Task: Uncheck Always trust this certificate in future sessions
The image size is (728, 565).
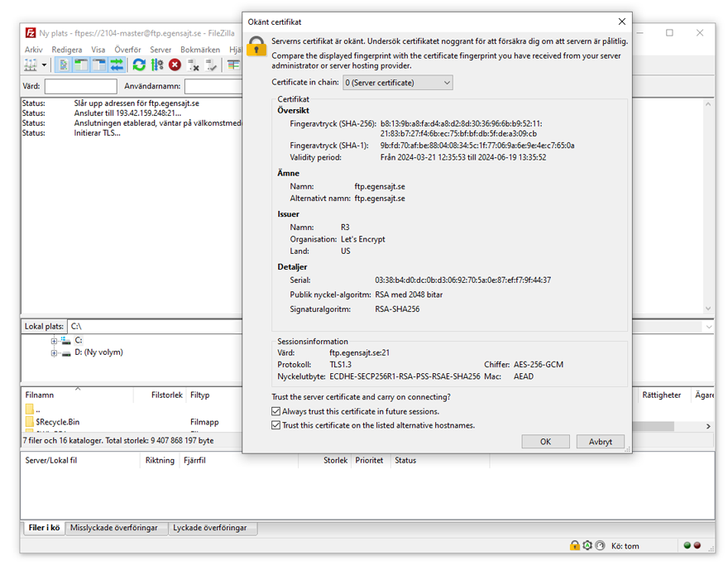Action: (276, 411)
